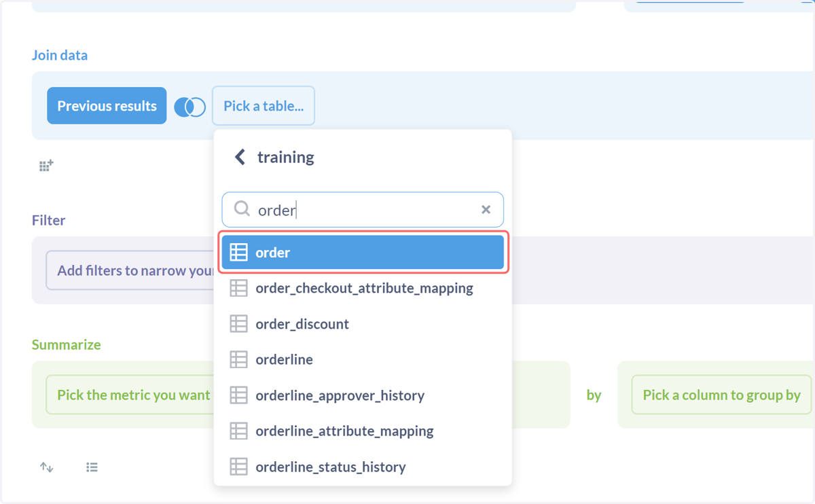
Task: Click table icon beside orderline_attribute_mapping
Action: [238, 431]
